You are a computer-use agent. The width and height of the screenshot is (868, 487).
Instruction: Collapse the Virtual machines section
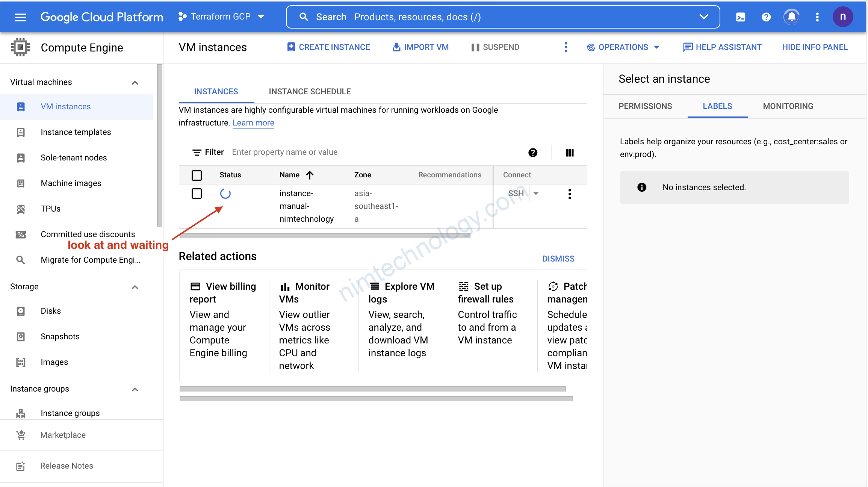(x=135, y=82)
